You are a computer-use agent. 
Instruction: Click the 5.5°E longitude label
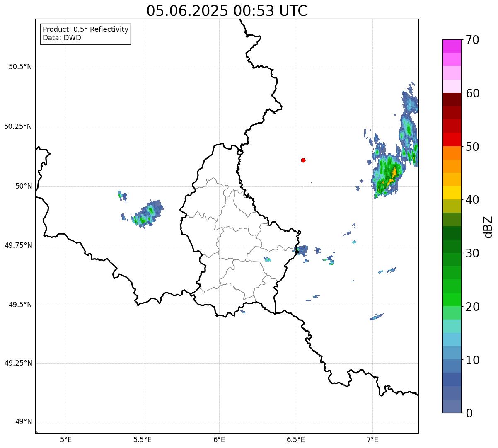click(x=143, y=440)
